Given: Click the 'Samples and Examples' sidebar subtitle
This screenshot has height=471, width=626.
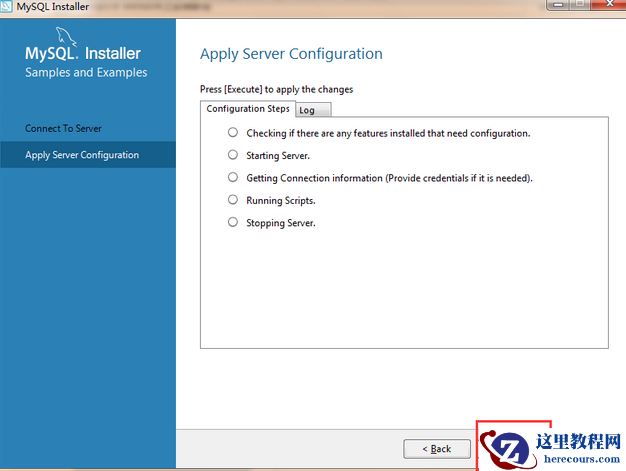Looking at the screenshot, I should (86, 73).
